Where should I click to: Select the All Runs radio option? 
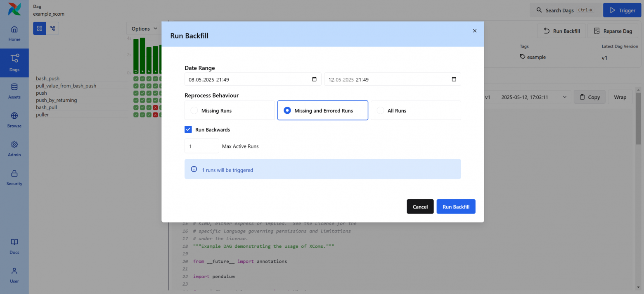click(x=380, y=110)
